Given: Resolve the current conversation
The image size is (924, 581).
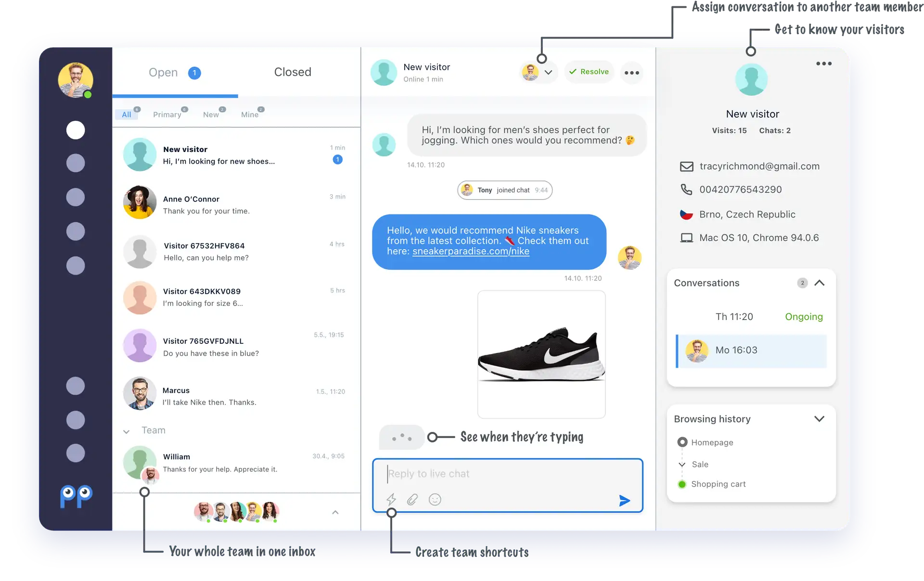Looking at the screenshot, I should point(589,72).
